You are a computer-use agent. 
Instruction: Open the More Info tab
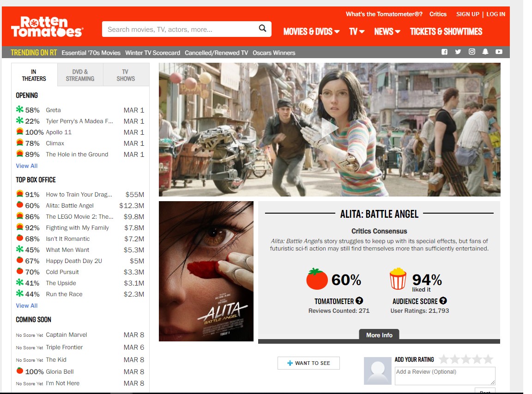coord(379,334)
